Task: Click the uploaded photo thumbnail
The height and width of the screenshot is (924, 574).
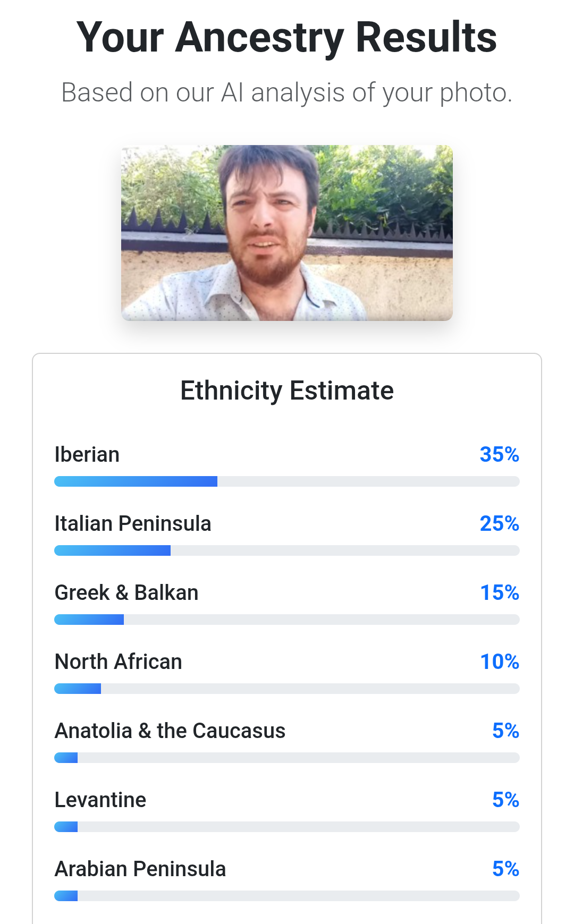Action: [287, 233]
